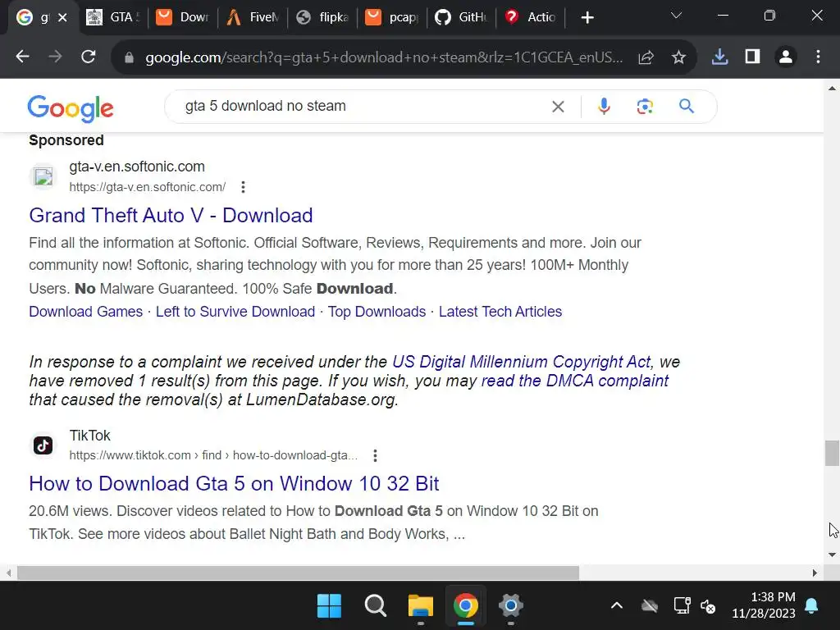Switch to the first Down... tab
The image size is (840, 630).
pos(183,17)
